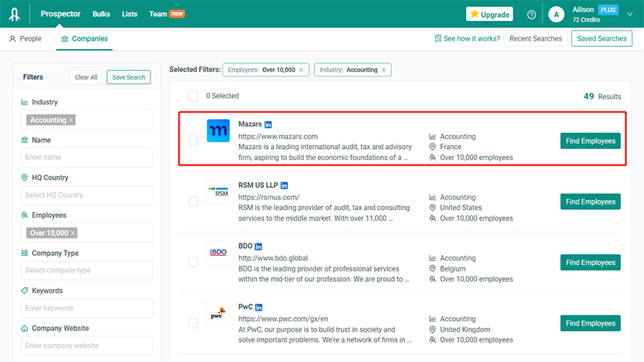Remove the Accounting tag in Industry filter
Image resolution: width=644 pixels, height=362 pixels.
[x=71, y=120]
